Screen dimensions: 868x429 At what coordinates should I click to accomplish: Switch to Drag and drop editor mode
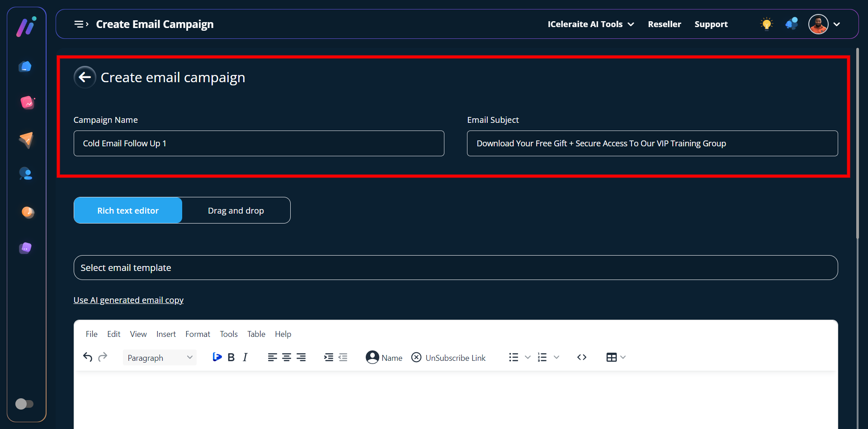(x=236, y=210)
